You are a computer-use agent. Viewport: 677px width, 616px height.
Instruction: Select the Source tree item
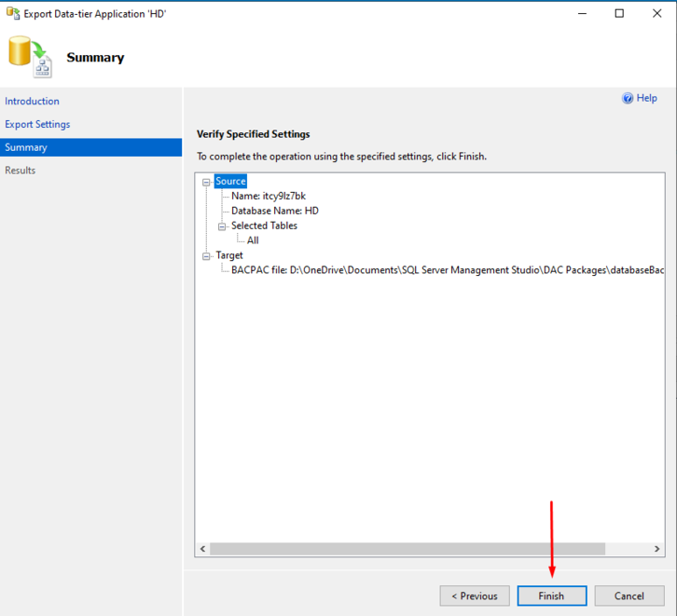click(230, 181)
